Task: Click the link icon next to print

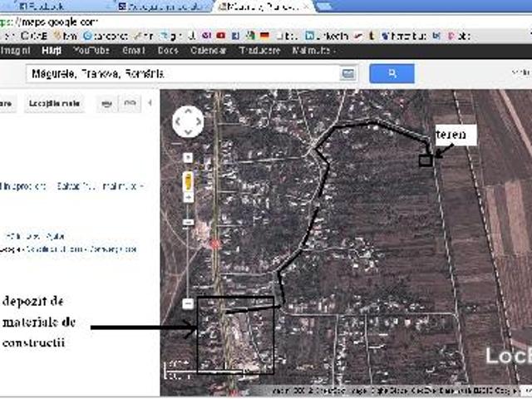Action: coord(130,103)
